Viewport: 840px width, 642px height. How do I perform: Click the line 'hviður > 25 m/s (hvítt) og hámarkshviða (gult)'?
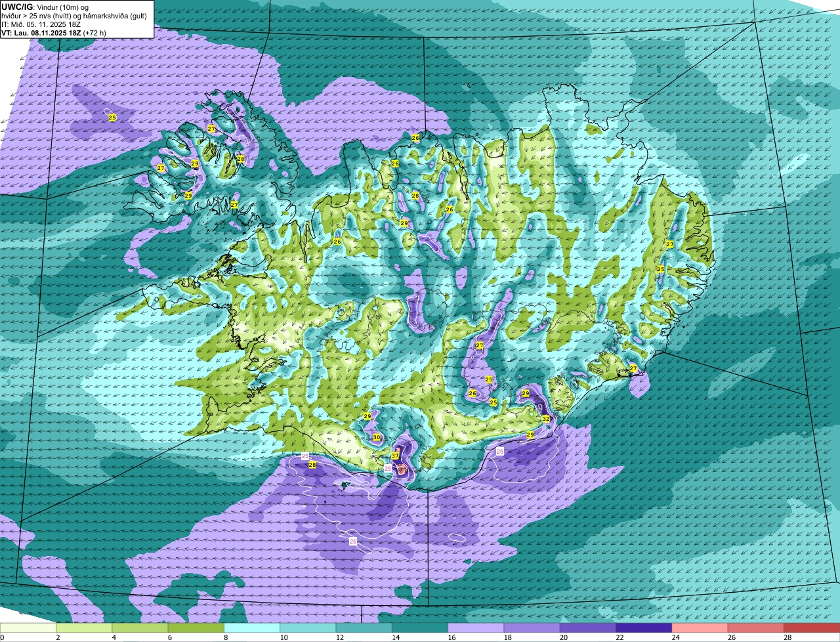[x=73, y=15]
